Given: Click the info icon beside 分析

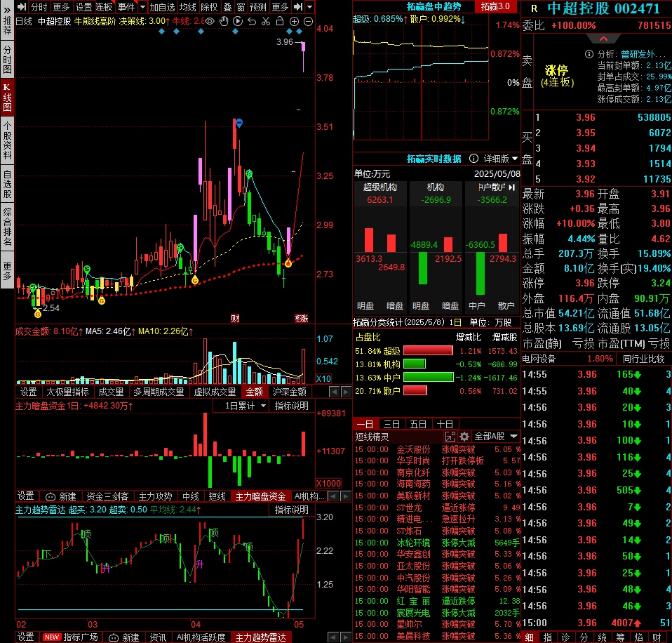Looking at the screenshot, I should click(x=589, y=54).
